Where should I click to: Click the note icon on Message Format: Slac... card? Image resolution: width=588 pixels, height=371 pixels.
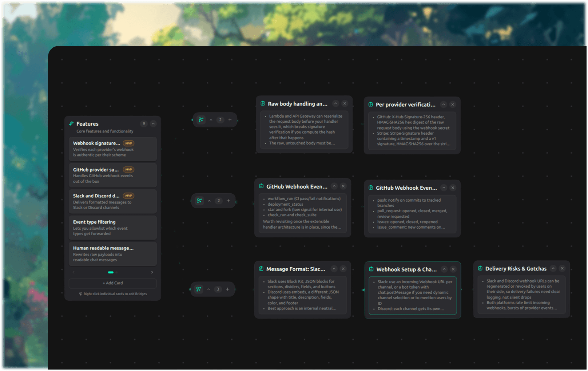pos(261,269)
